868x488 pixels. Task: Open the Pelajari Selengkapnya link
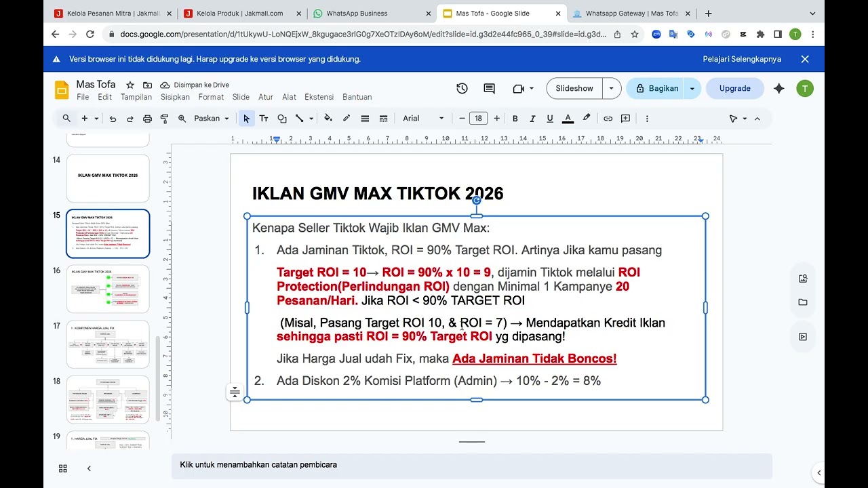point(742,59)
